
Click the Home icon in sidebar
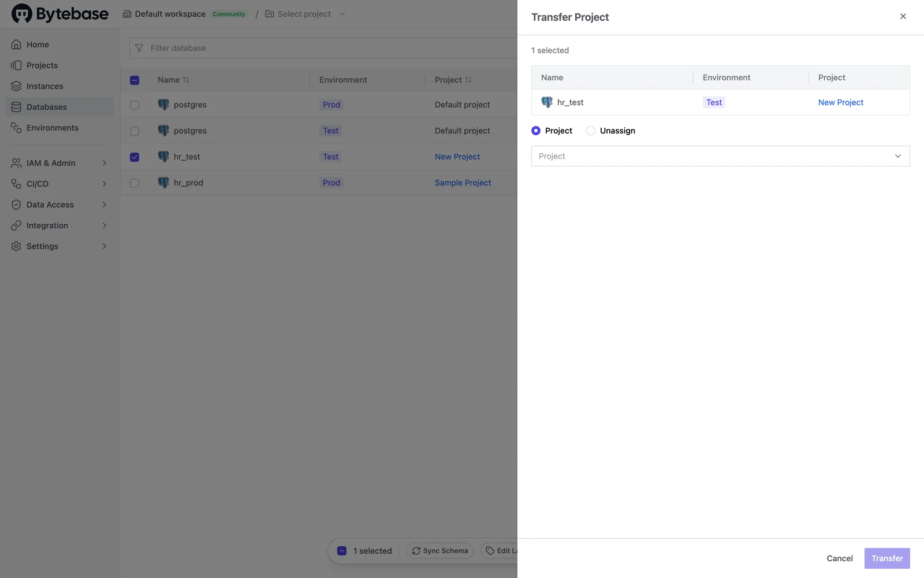click(x=16, y=45)
